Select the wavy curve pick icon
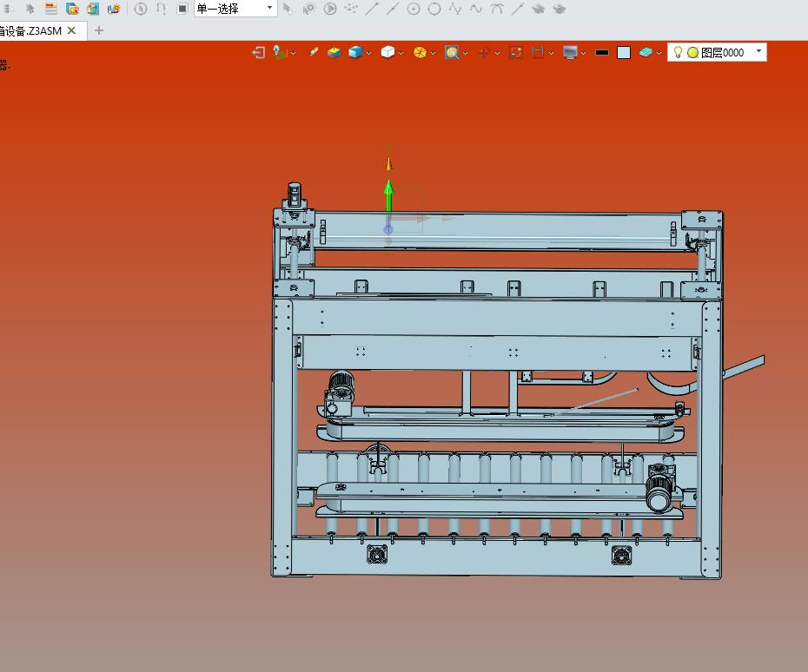 pos(475,8)
